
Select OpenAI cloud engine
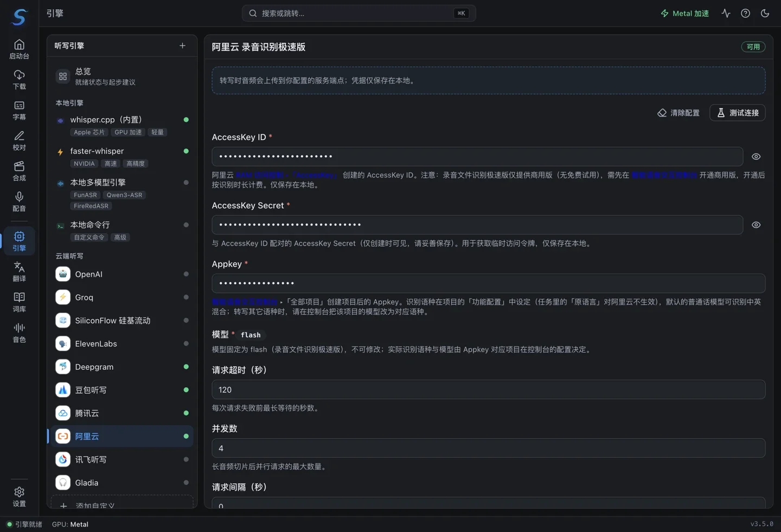122,274
